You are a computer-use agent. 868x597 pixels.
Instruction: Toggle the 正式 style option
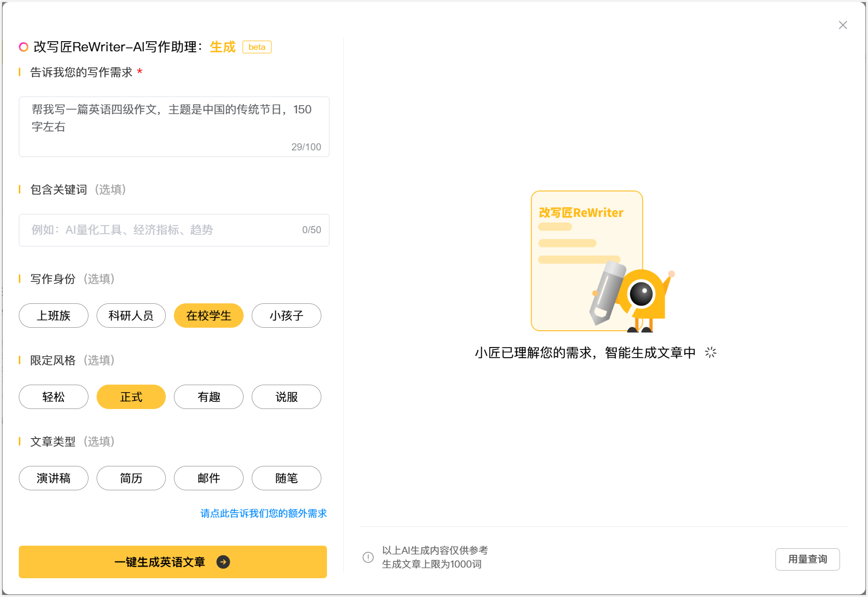pos(131,397)
